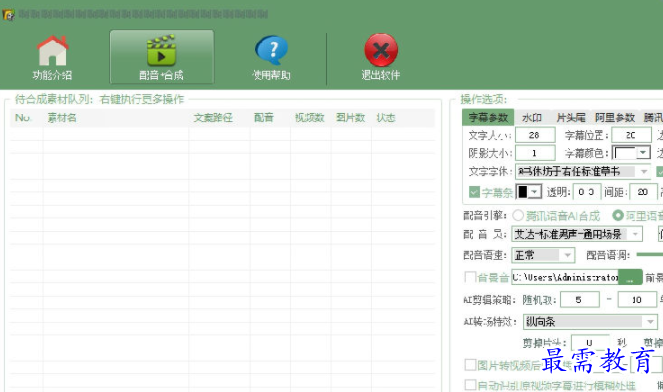Click the app icon in title bar
The width and height of the screenshot is (663, 392).
8,15
